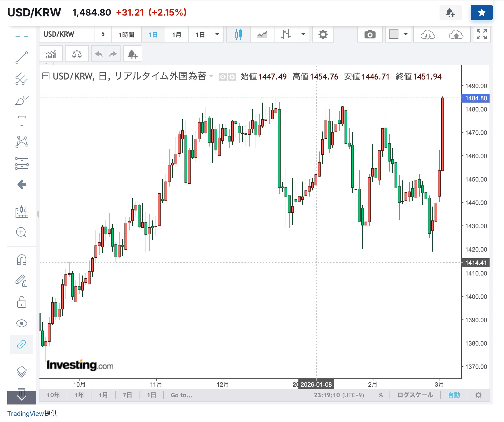Open the chart style dropdown arrow
This screenshot has height=422, width=504.
(x=303, y=34)
